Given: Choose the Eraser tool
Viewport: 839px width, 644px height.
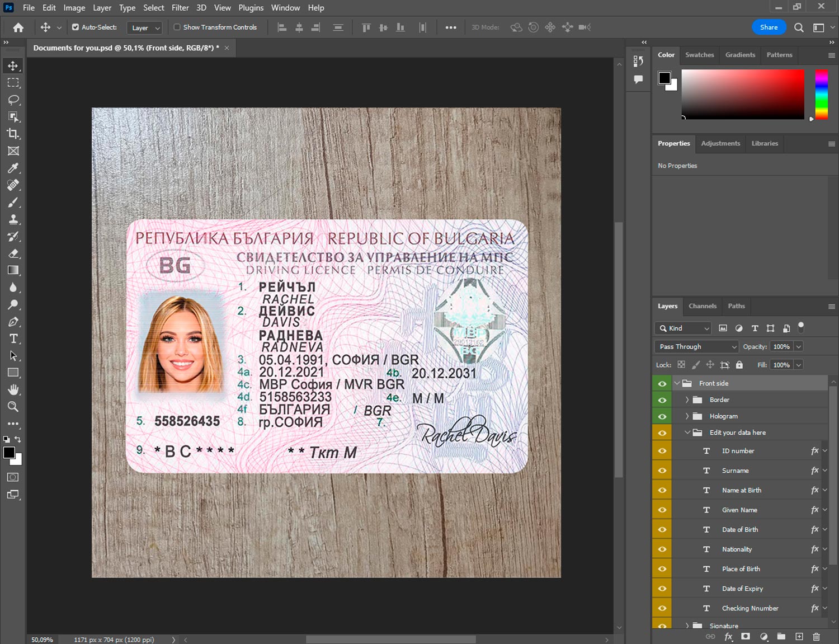Looking at the screenshot, I should coord(13,253).
